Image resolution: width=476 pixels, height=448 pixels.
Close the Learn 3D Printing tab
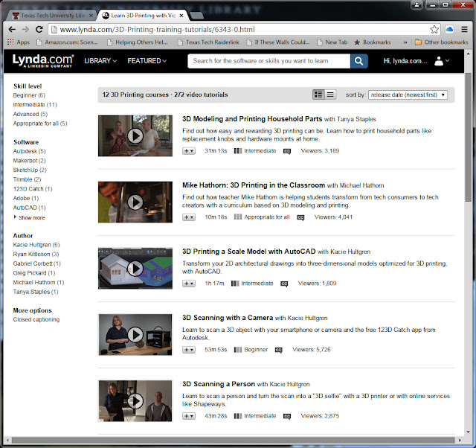click(x=181, y=15)
